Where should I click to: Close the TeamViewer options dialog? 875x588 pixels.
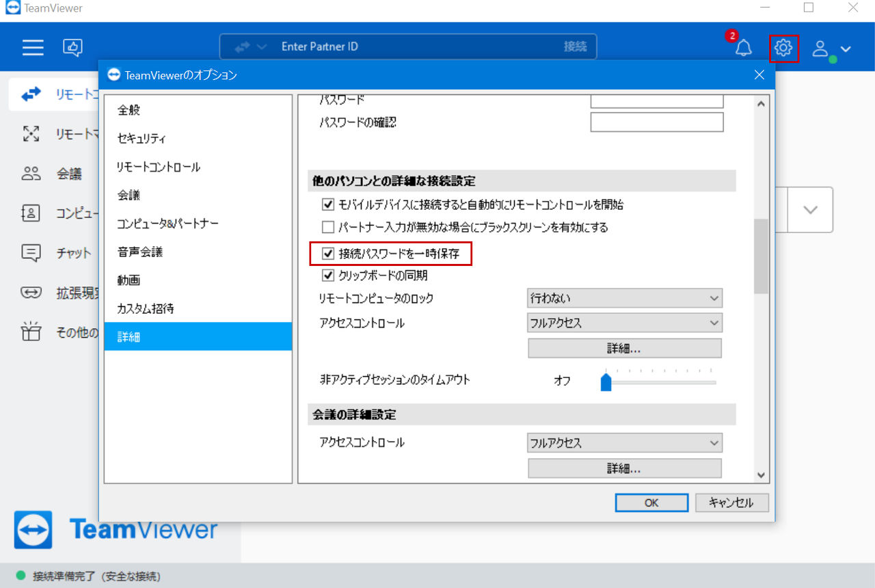(x=759, y=75)
